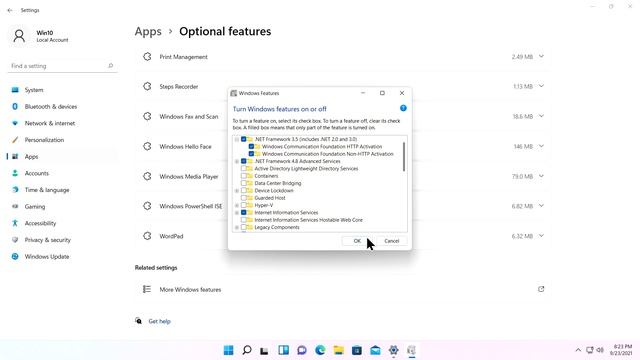The height and width of the screenshot is (360, 640).
Task: Open Task View on taskbar
Action: tap(264, 351)
